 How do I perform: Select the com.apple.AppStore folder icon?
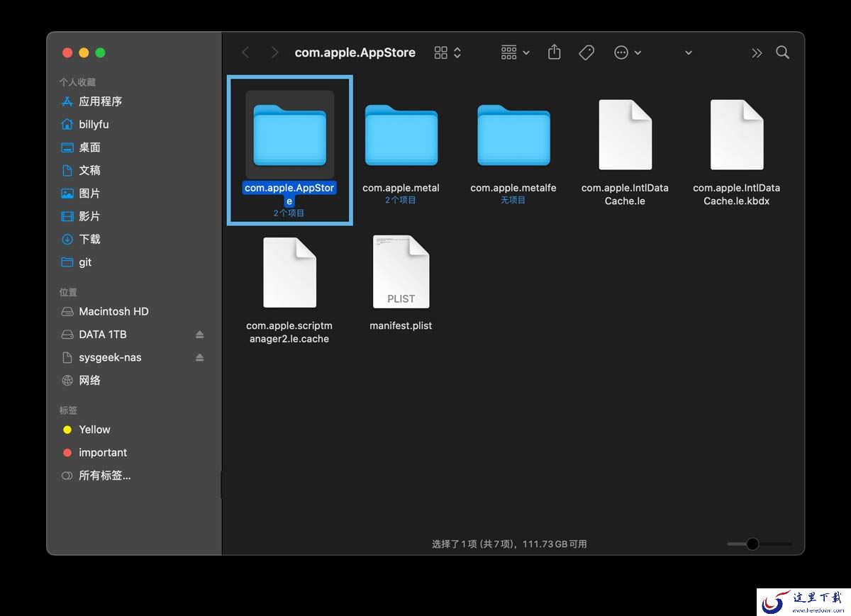click(x=289, y=135)
